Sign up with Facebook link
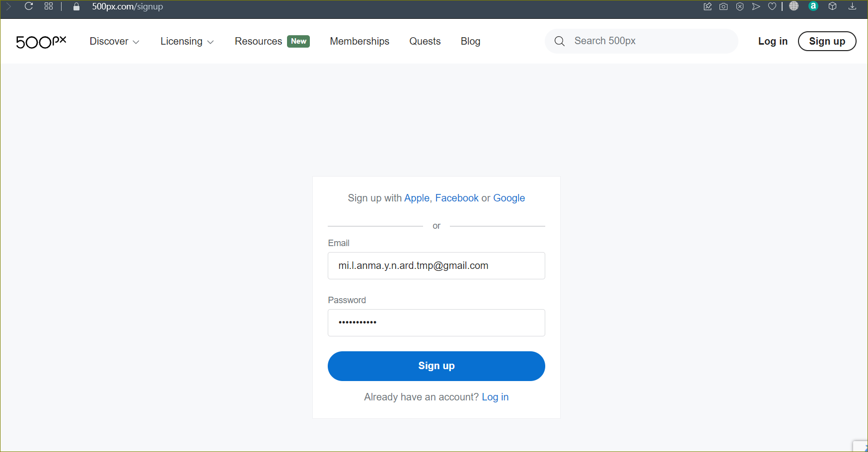The height and width of the screenshot is (452, 868). [457, 198]
